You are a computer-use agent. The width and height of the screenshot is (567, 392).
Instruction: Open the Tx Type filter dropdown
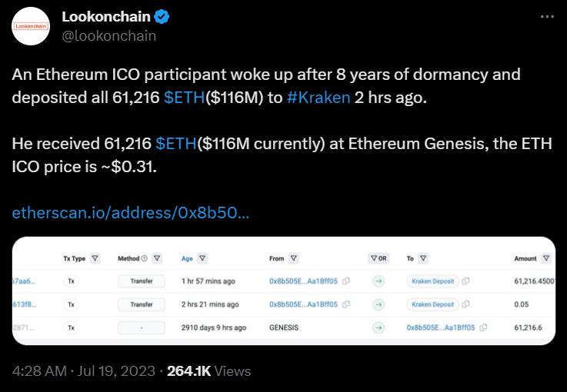click(x=95, y=258)
